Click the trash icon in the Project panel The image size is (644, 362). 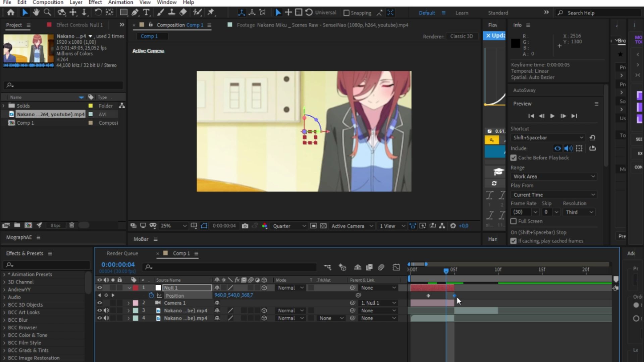pyautogui.click(x=71, y=225)
